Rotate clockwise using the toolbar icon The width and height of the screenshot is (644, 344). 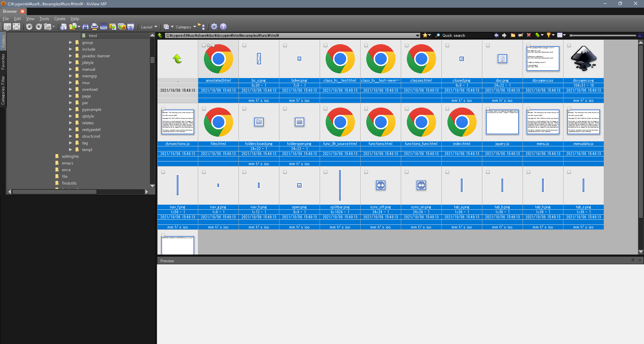coord(39,27)
